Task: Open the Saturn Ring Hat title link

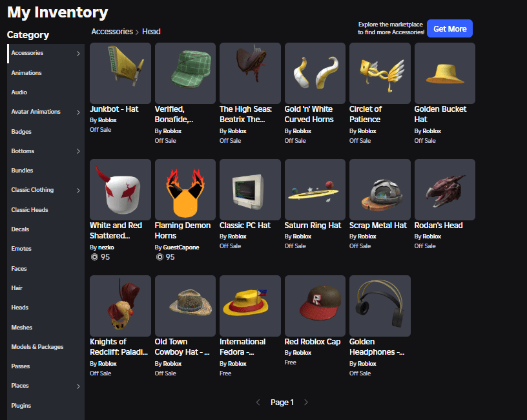Action: (313, 226)
